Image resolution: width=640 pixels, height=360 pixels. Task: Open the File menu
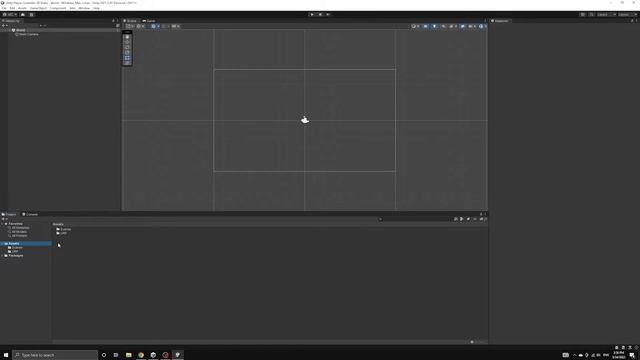point(4,8)
